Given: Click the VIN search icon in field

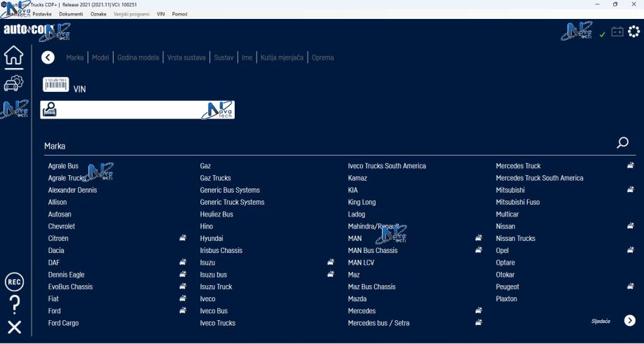Looking at the screenshot, I should tap(50, 109).
